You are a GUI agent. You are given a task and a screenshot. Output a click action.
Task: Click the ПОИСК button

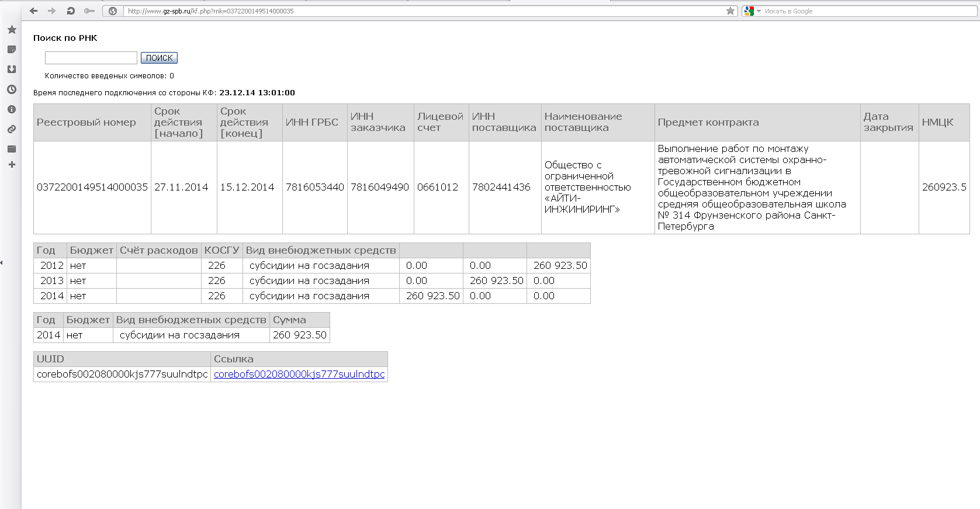click(x=159, y=58)
